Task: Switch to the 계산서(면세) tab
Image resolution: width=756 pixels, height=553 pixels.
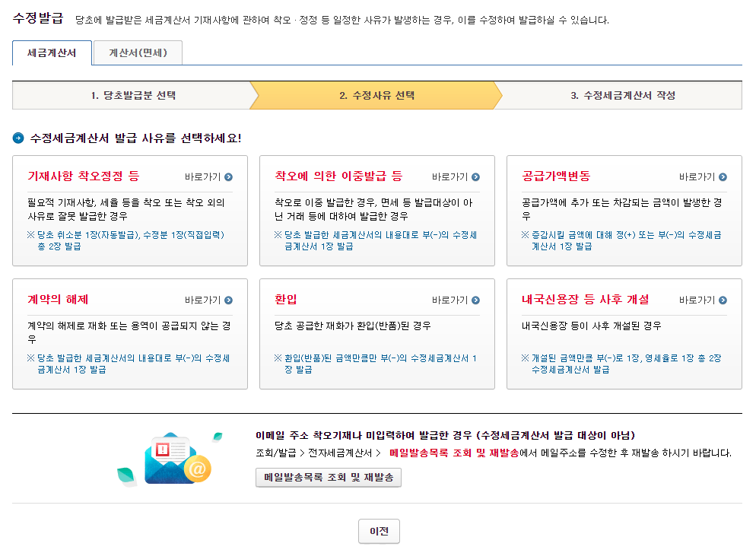Action: [x=138, y=53]
